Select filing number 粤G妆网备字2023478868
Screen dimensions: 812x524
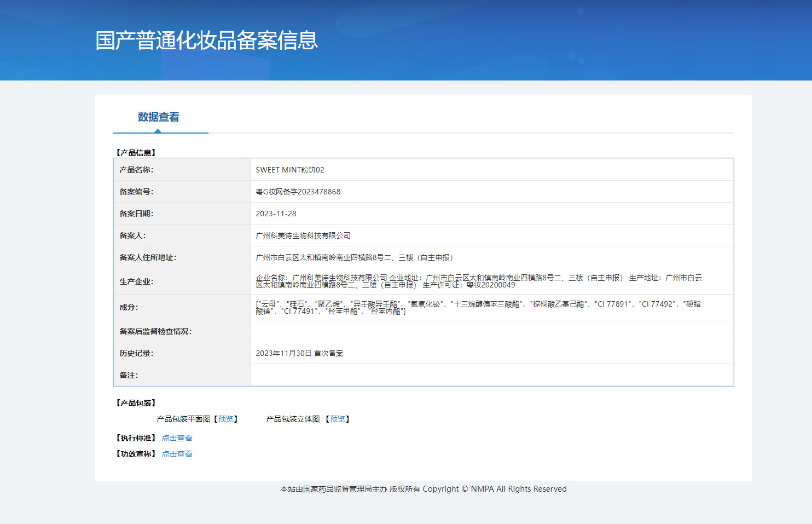coord(298,192)
